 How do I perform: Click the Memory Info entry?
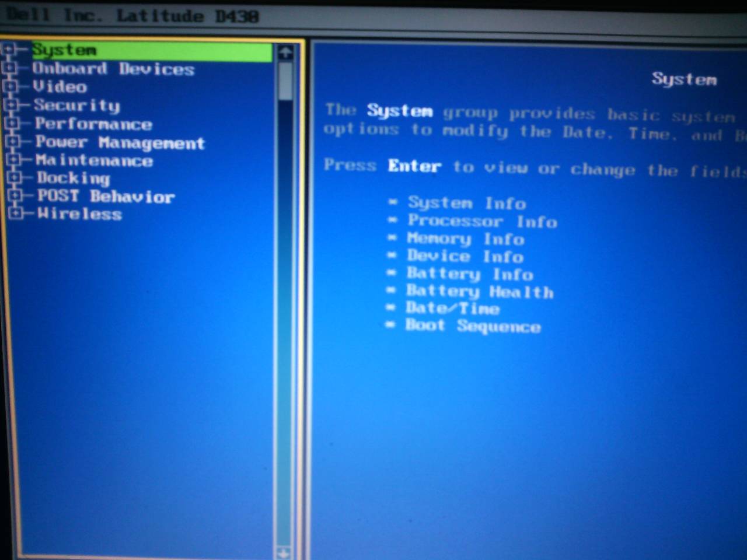(466, 239)
